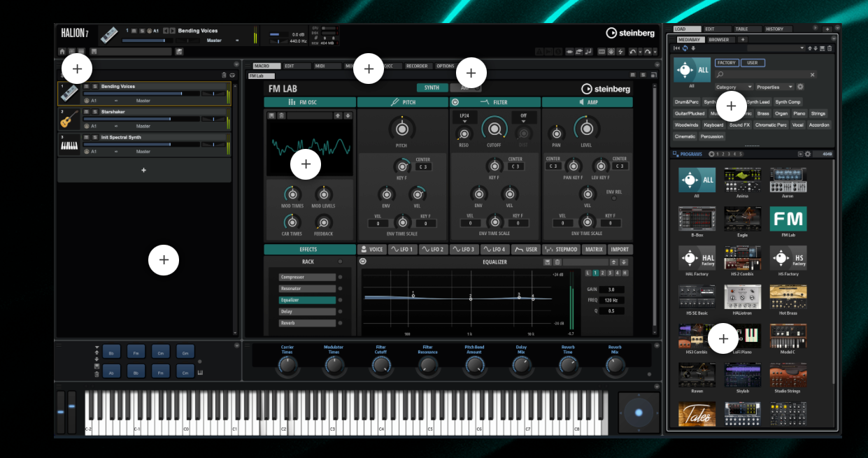Enable the Reverb effect LED in rack

(x=341, y=324)
